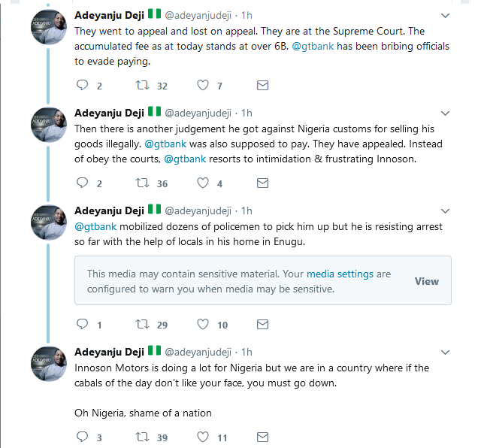Screen dimensions: 481x448
Task: Expand options chevron on Supreme Court tweet
Action: 445,15
